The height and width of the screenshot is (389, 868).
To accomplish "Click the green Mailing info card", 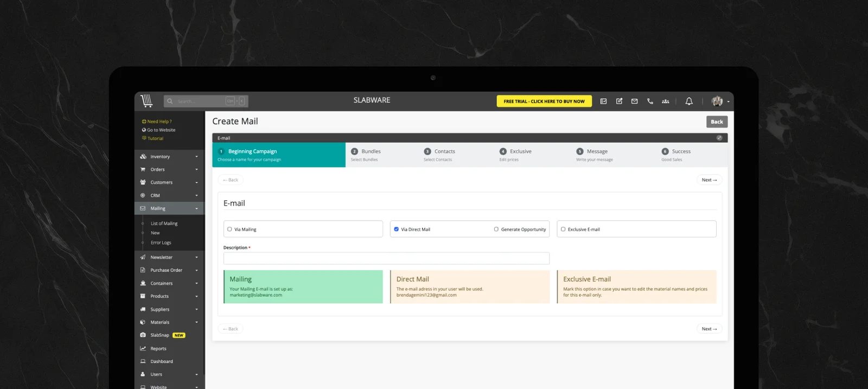I will [x=303, y=286].
